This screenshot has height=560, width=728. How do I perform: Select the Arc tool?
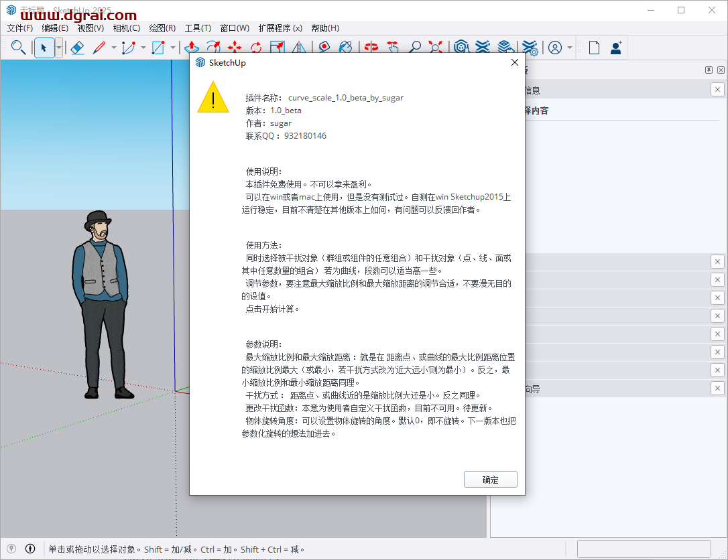pyautogui.click(x=128, y=48)
